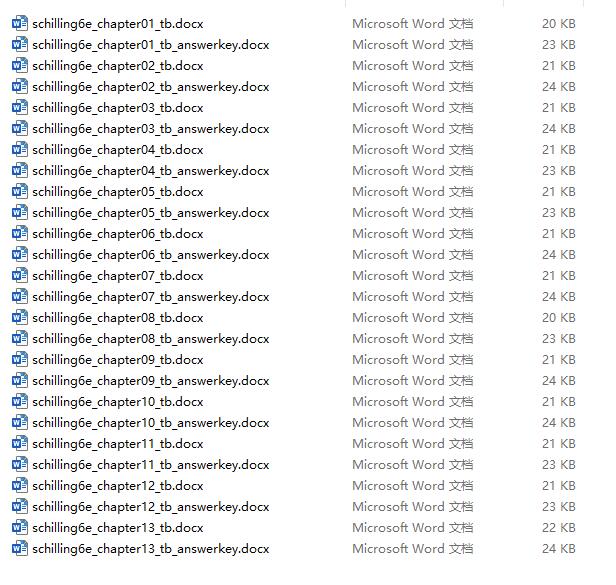Click the Word icon for schilling6e_chapter01_tb.docx

tap(20, 24)
